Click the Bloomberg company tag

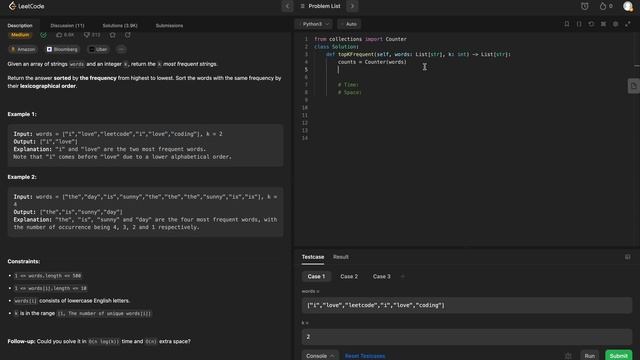tap(62, 49)
